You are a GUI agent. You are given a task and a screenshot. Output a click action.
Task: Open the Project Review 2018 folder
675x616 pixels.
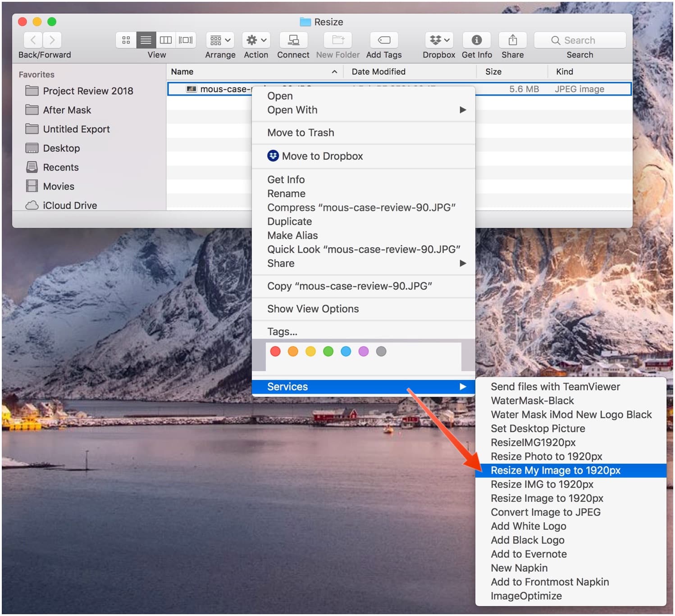pyautogui.click(x=88, y=91)
